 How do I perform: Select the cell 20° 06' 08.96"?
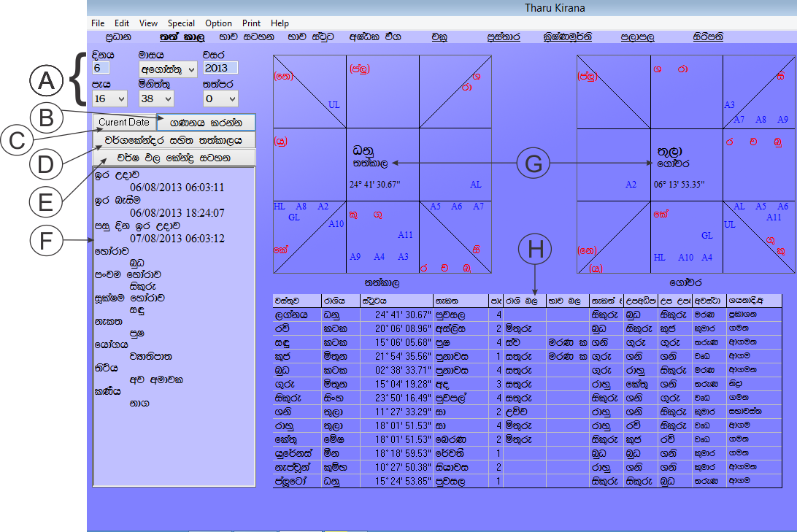click(x=396, y=328)
